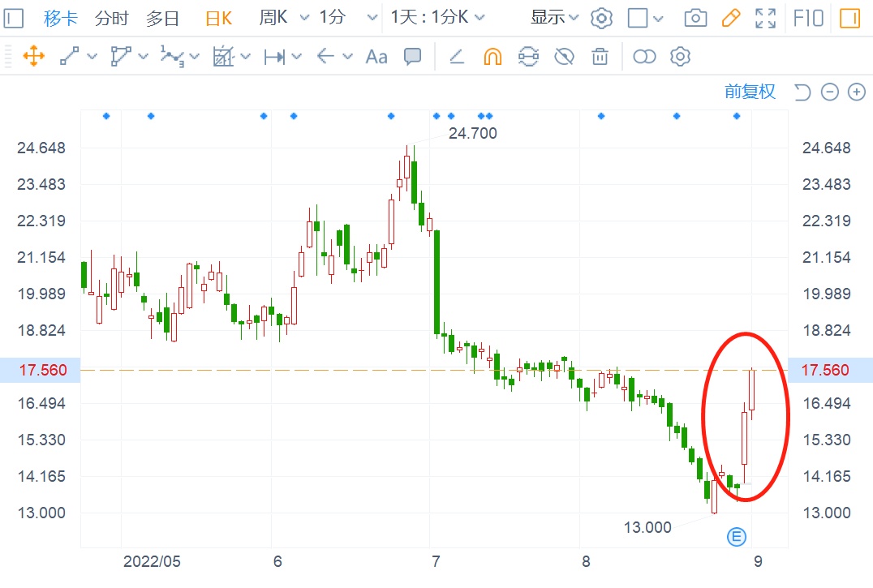Expand the dropdown arrow beside 1分
This screenshot has width=873, height=588.
point(372,18)
